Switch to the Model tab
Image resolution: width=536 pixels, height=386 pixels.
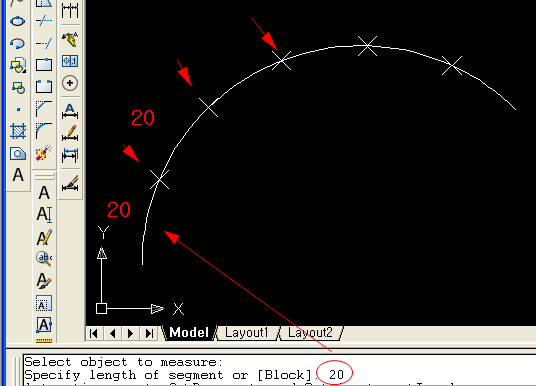(x=189, y=332)
